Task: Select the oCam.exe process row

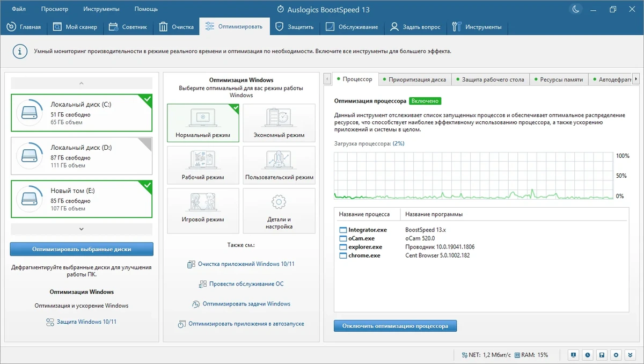Action: 481,238
